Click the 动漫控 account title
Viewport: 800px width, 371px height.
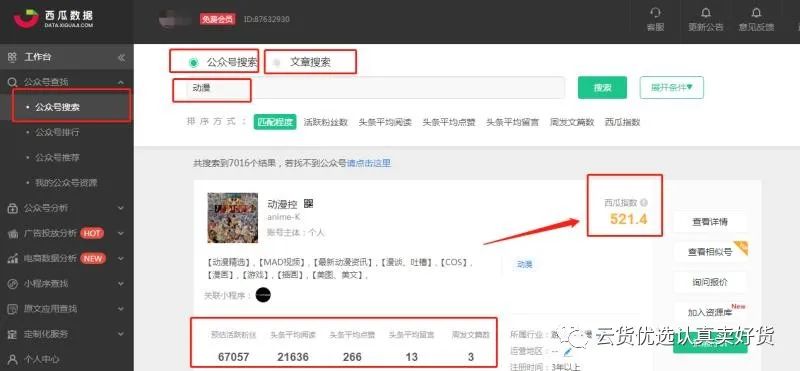[283, 204]
